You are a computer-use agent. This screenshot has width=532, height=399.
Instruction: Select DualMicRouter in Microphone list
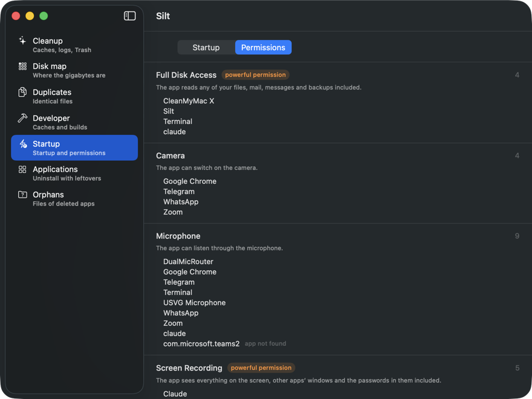188,262
